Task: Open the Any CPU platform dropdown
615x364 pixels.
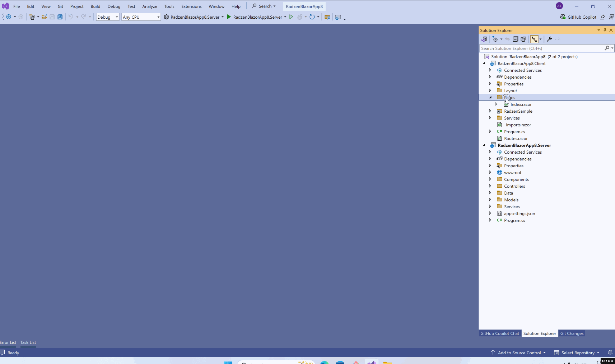Action: (x=141, y=17)
